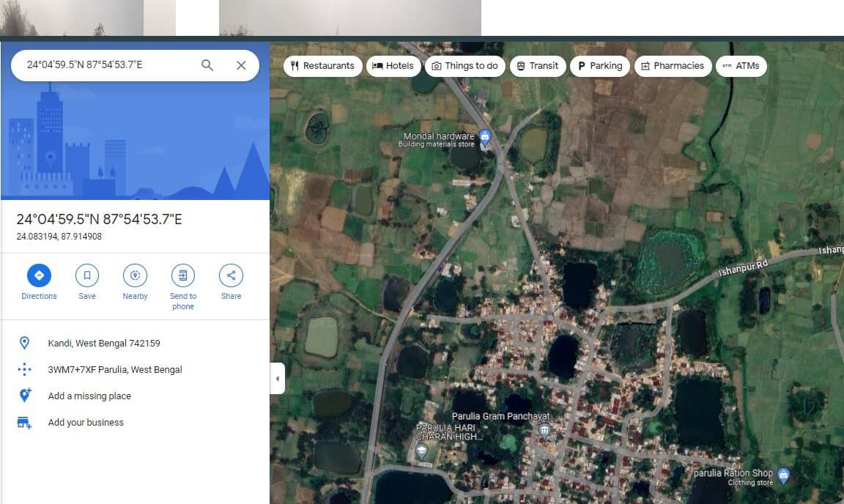The height and width of the screenshot is (504, 844).
Task: Open parulia Ration Shop map marker
Action: [784, 475]
